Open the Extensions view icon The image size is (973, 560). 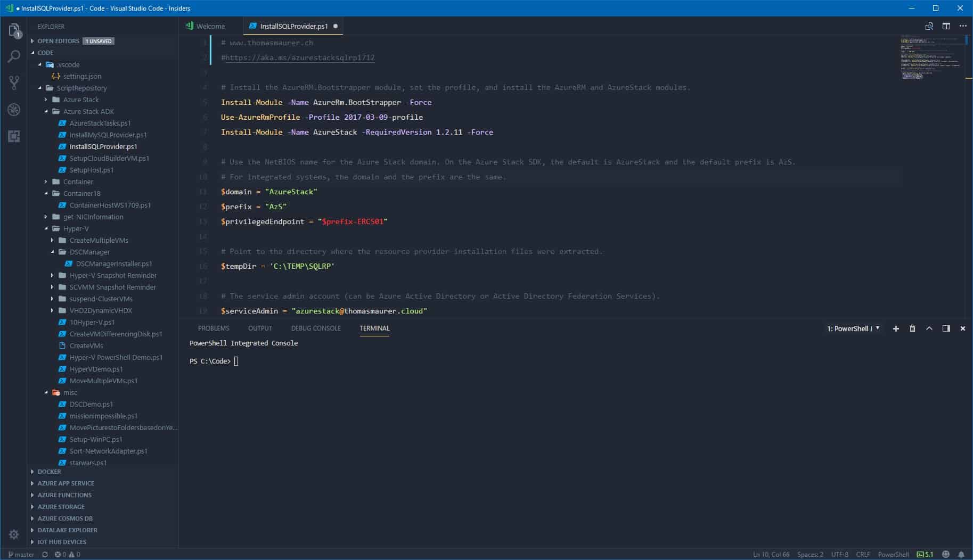click(14, 136)
